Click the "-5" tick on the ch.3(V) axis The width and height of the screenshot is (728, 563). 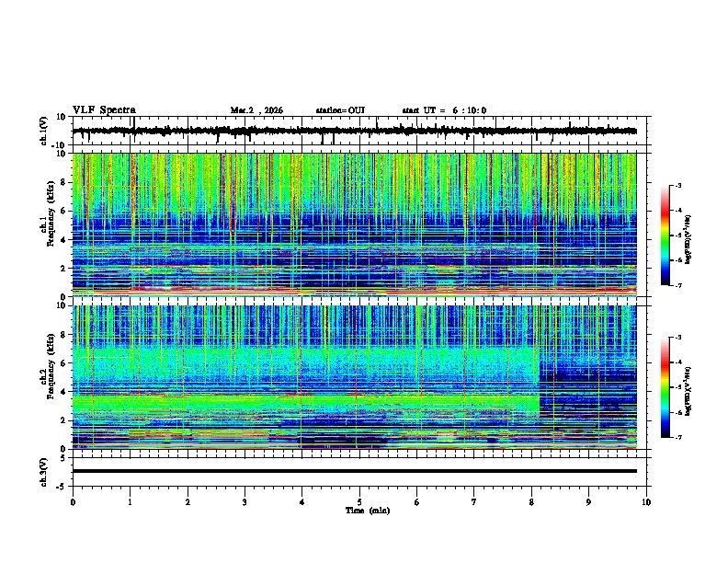coord(63,487)
